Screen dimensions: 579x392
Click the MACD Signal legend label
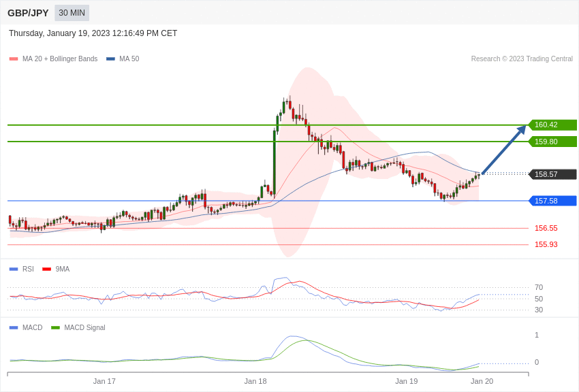[x=84, y=327]
